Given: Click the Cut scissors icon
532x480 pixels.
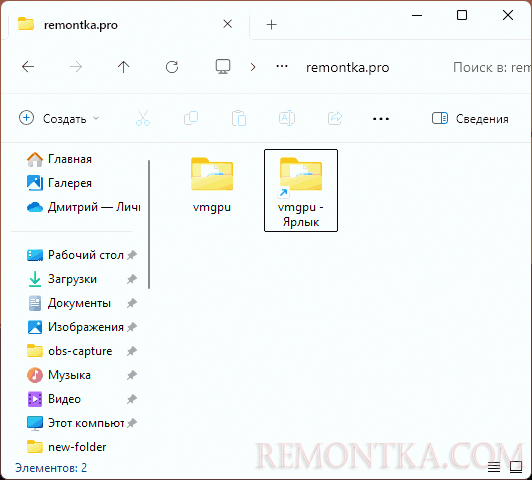Looking at the screenshot, I should tap(143, 118).
